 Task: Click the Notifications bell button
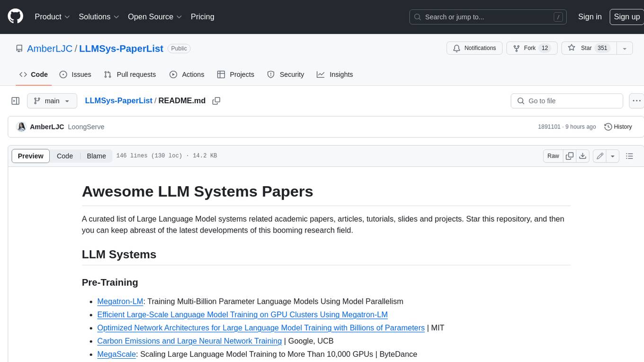point(474,48)
